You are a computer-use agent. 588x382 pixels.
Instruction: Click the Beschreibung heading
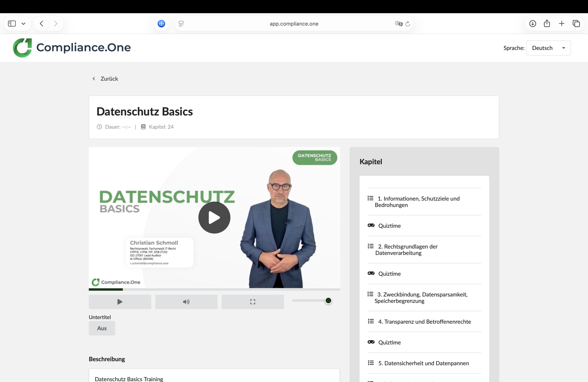(x=107, y=359)
